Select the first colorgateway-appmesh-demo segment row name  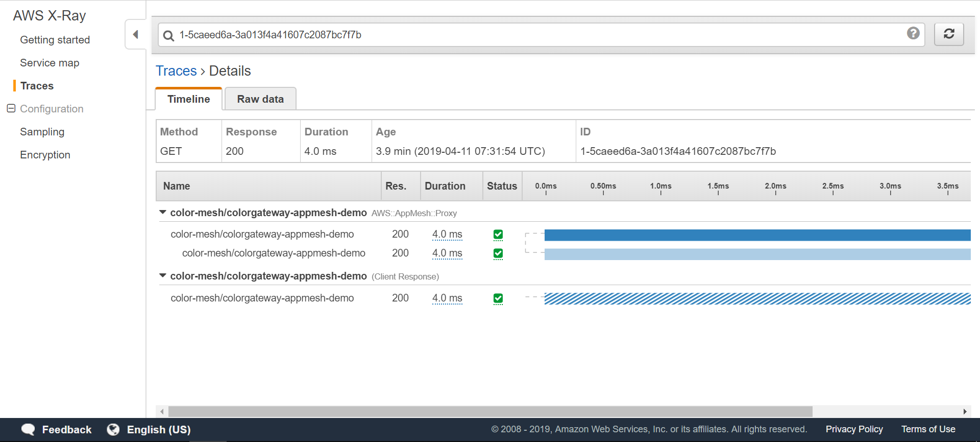click(262, 234)
